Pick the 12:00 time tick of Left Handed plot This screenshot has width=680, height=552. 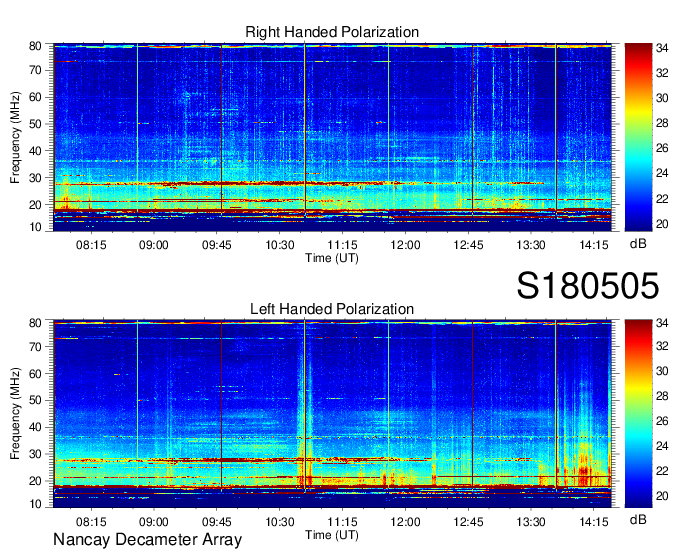tap(405, 522)
